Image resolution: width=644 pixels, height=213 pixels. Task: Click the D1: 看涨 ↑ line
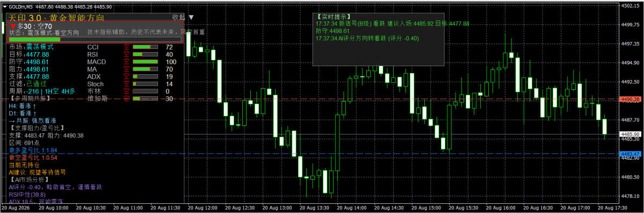coord(23,113)
